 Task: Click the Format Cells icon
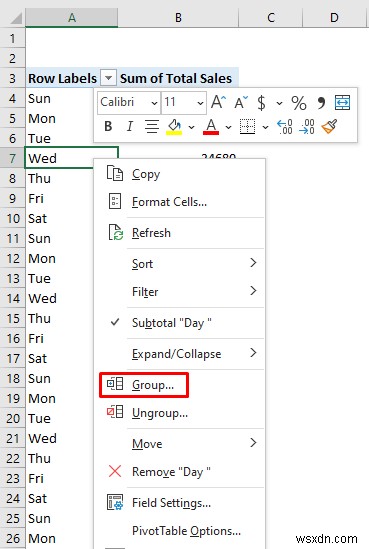[115, 201]
